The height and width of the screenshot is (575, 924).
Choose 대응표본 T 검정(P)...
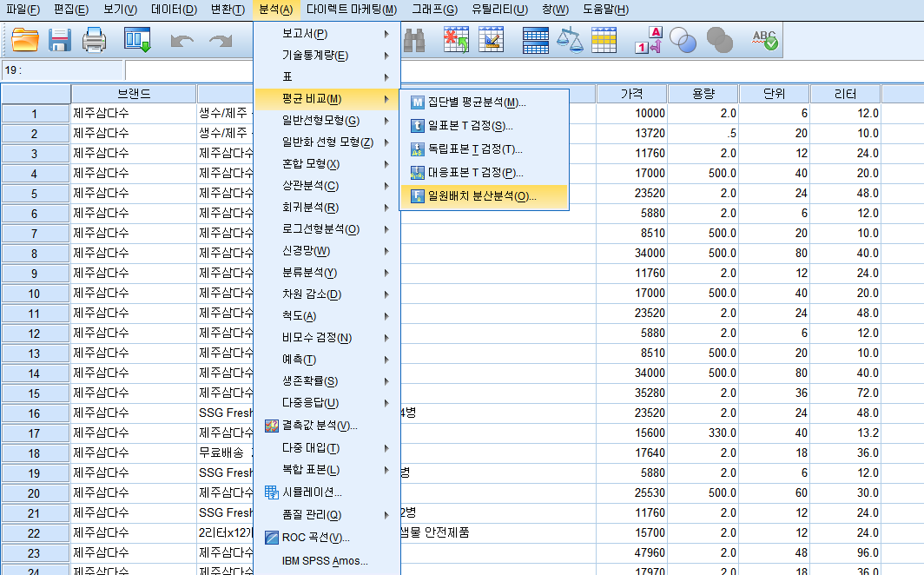[484, 173]
